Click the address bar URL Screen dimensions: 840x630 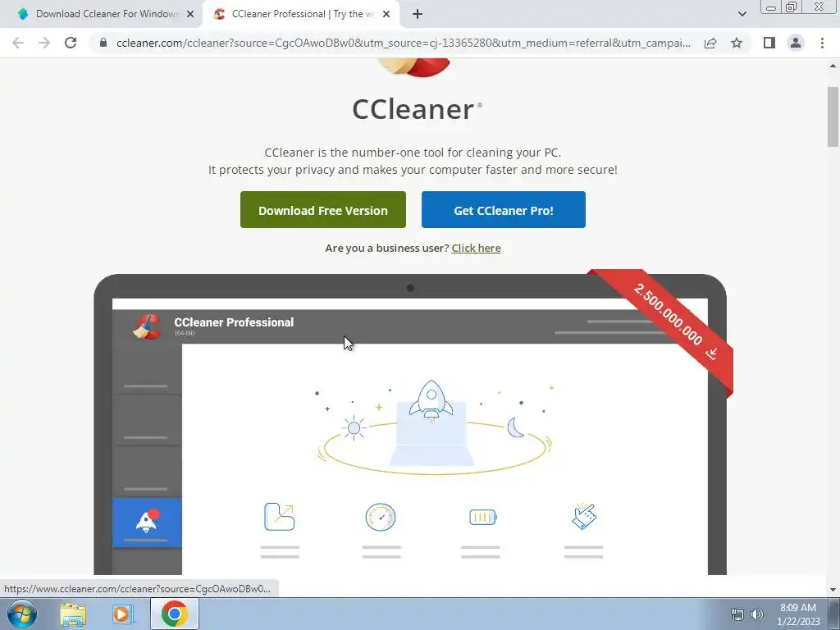[403, 43]
